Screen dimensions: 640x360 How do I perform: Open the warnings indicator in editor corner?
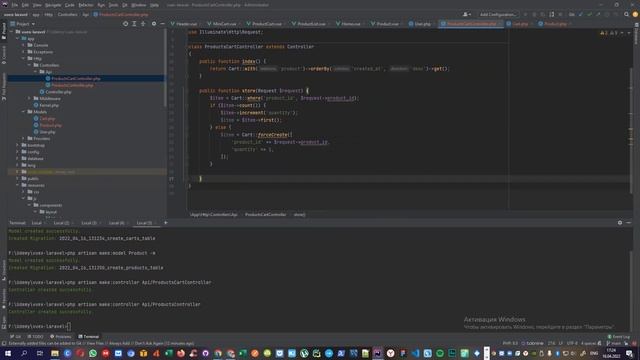[x=609, y=33]
